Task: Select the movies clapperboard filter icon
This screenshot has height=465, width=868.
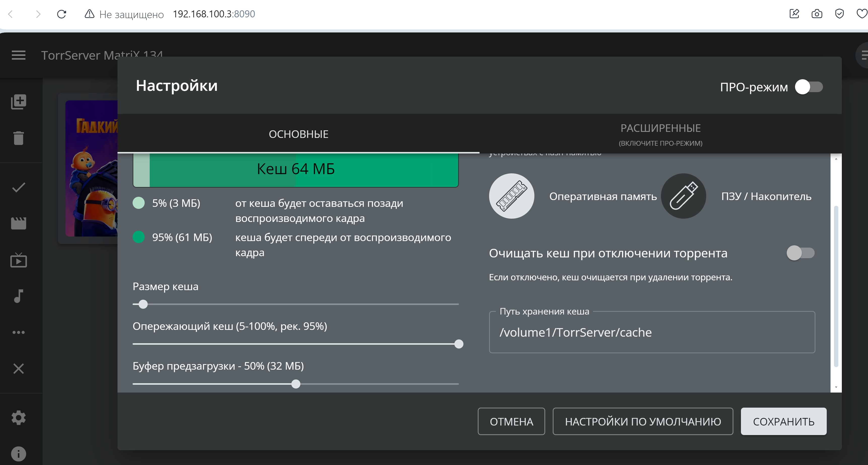Action: pyautogui.click(x=19, y=223)
